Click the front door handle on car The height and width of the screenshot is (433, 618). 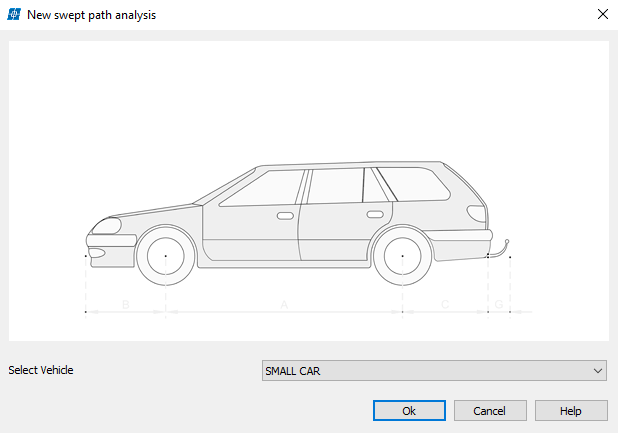point(285,215)
